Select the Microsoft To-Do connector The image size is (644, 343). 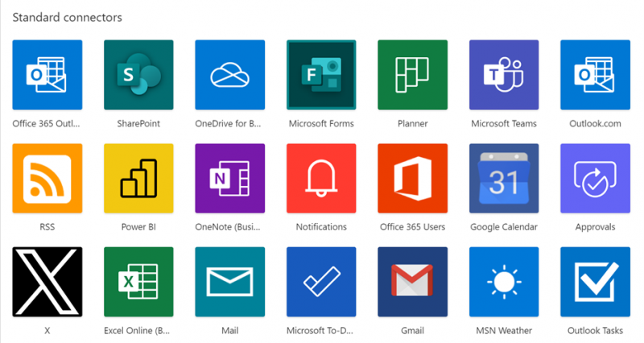click(x=321, y=282)
